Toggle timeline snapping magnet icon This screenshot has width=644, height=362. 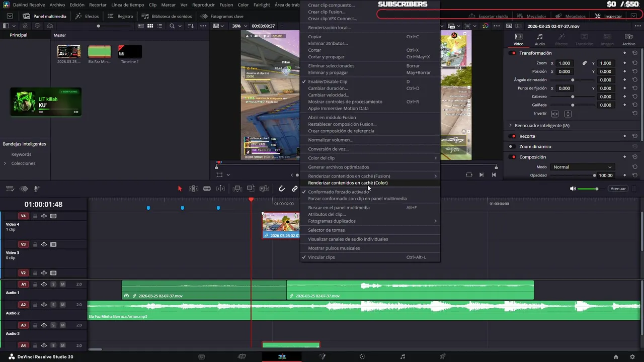[282, 189]
